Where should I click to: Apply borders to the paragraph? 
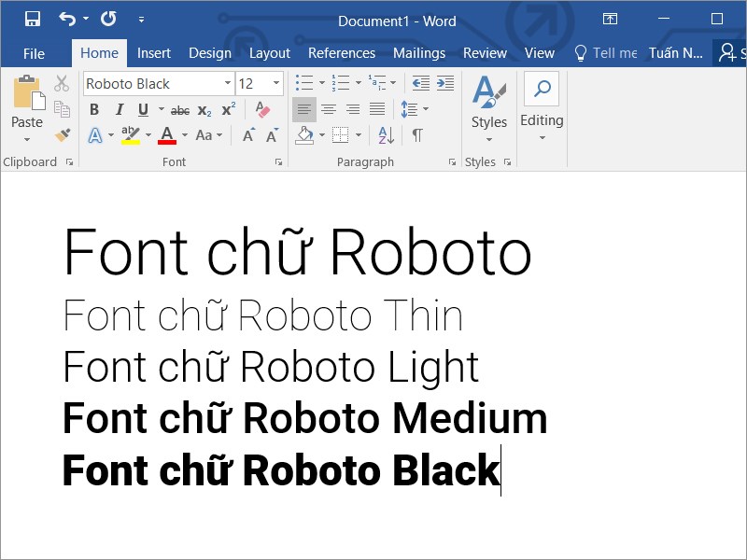click(x=340, y=135)
